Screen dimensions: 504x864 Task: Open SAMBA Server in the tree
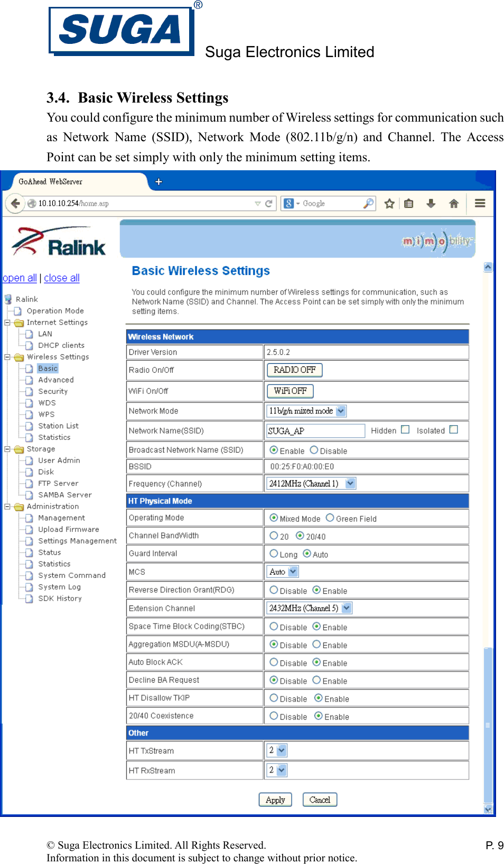coord(65,495)
